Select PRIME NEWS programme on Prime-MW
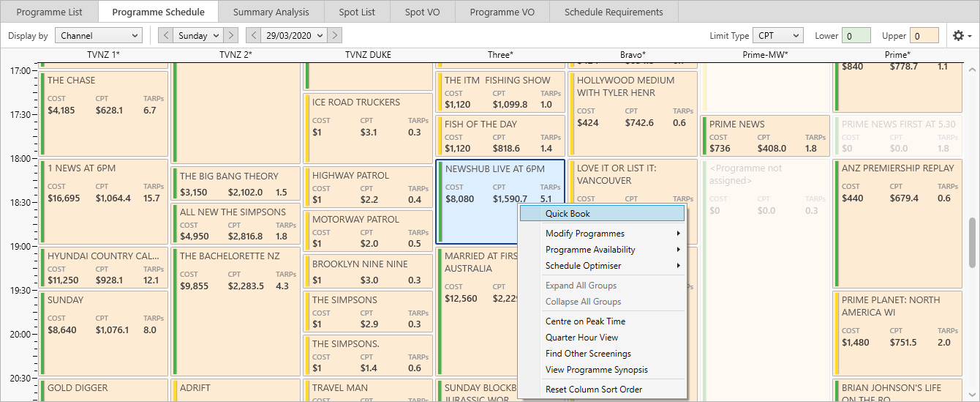 [765, 135]
